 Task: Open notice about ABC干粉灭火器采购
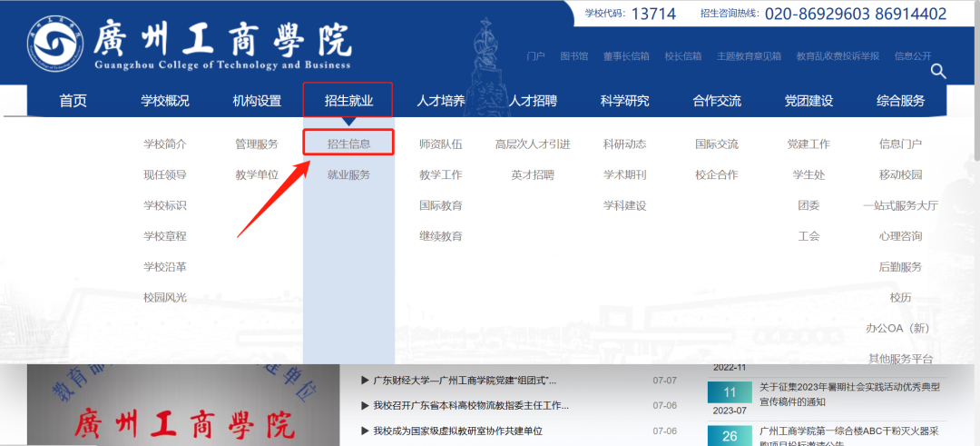tap(849, 437)
